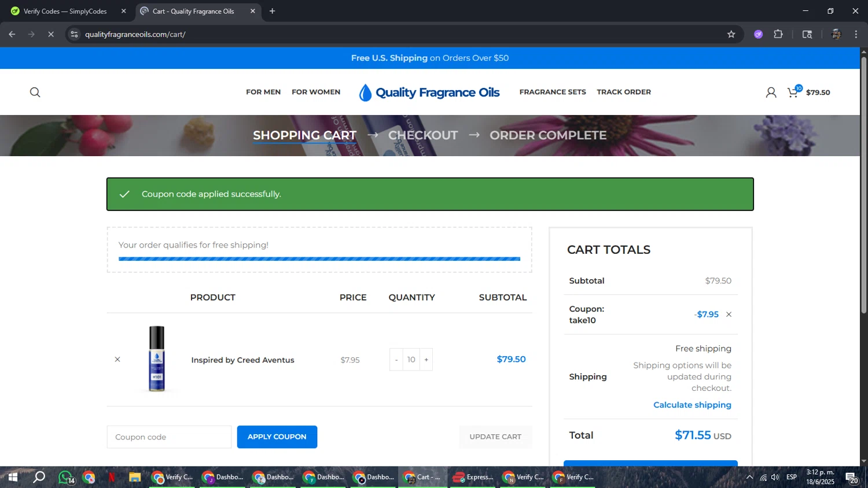Close the Verify Codes browser tab
Viewport: 868px width, 488px height.
coord(123,11)
